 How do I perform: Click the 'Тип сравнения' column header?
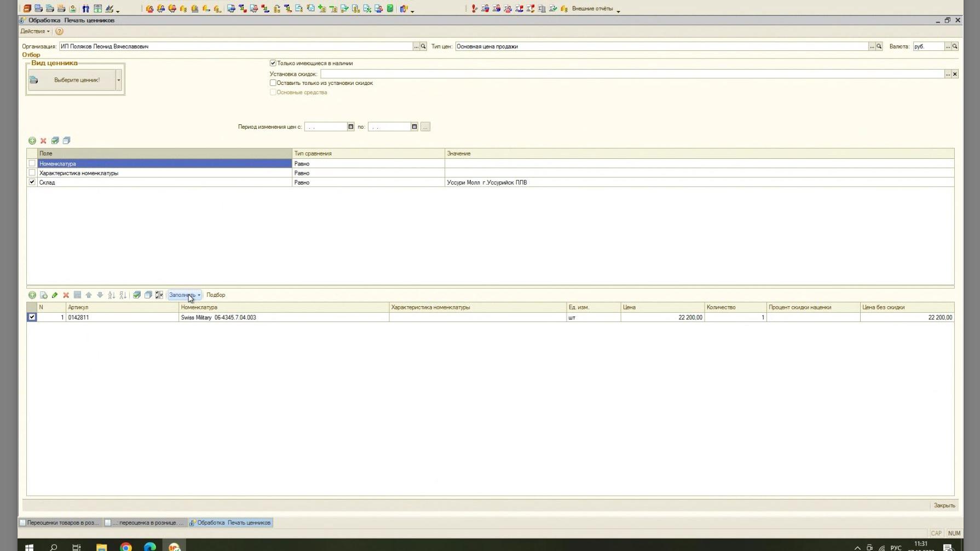tap(368, 153)
